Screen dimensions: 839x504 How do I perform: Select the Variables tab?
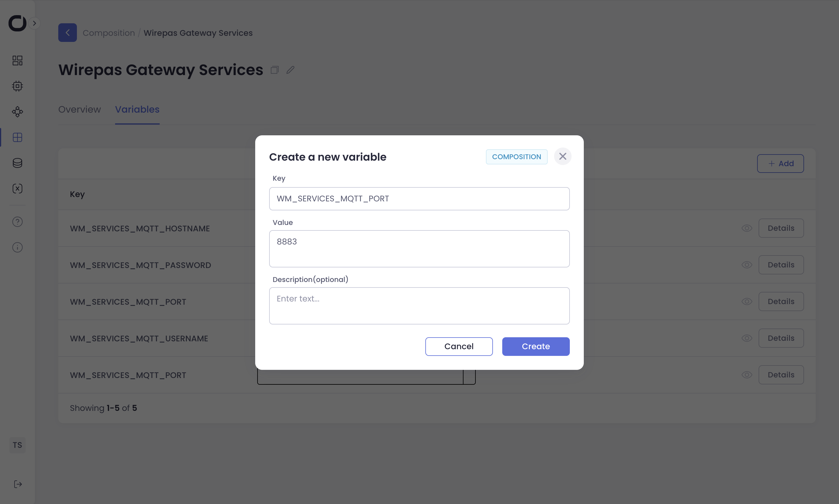tap(137, 109)
